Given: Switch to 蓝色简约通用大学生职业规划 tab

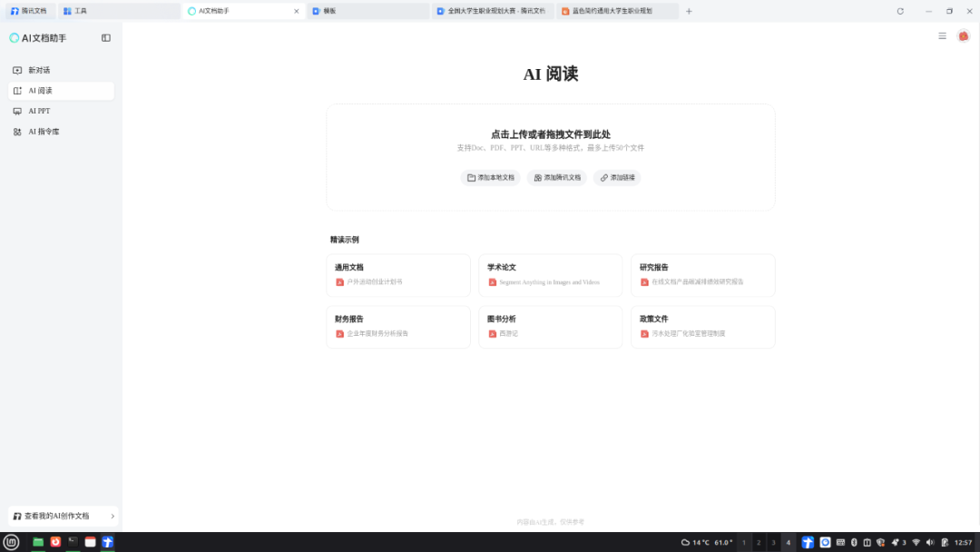Looking at the screenshot, I should 618,11.
